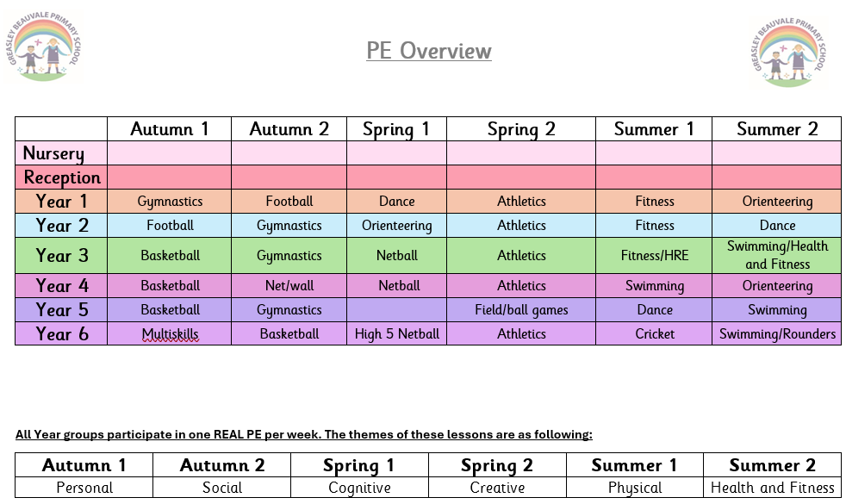Select the Health and Fitness theme cell
846x504 pixels.
pyautogui.click(x=772, y=488)
